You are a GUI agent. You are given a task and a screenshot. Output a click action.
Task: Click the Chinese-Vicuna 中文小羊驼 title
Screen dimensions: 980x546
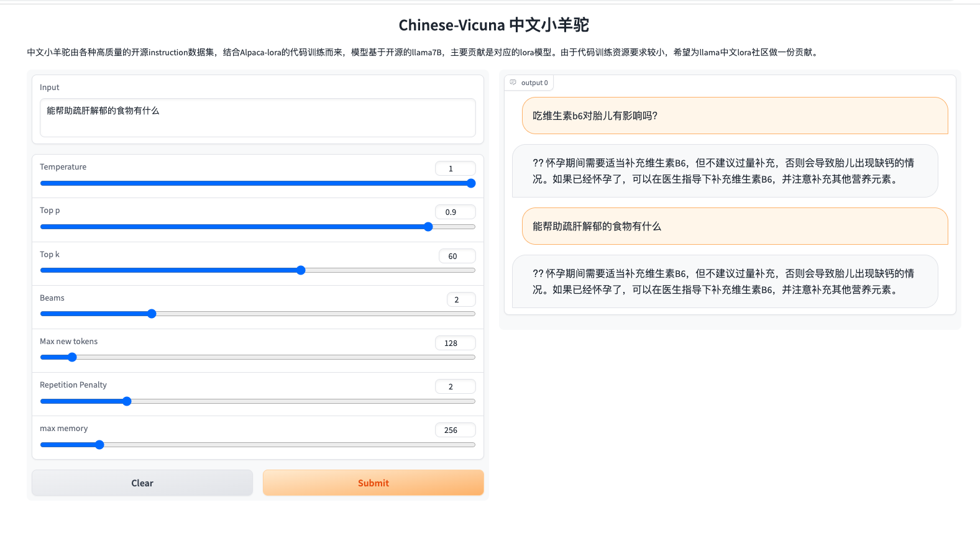point(494,25)
